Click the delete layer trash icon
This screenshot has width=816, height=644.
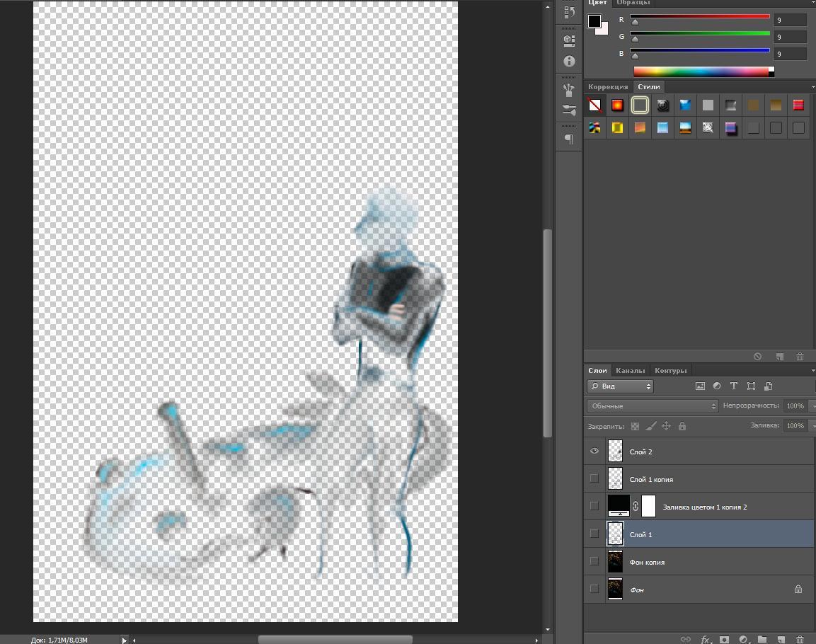(800, 639)
